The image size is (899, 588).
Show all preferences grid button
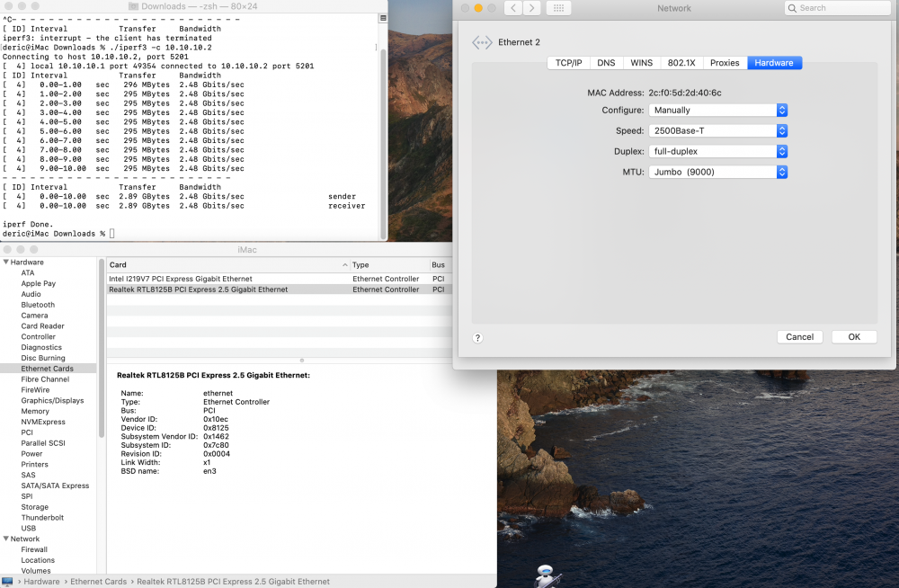558,8
